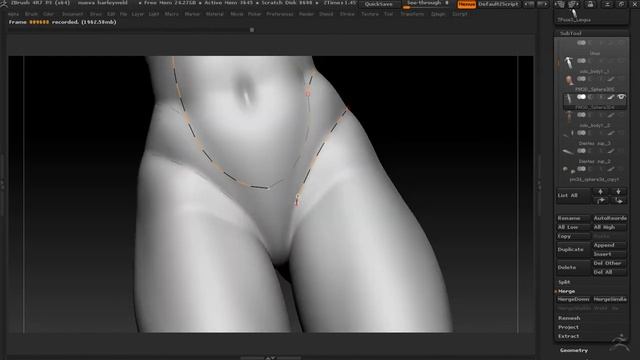Screen dimensions: 640x360
Task: Open the Transform menu
Action: click(412, 14)
